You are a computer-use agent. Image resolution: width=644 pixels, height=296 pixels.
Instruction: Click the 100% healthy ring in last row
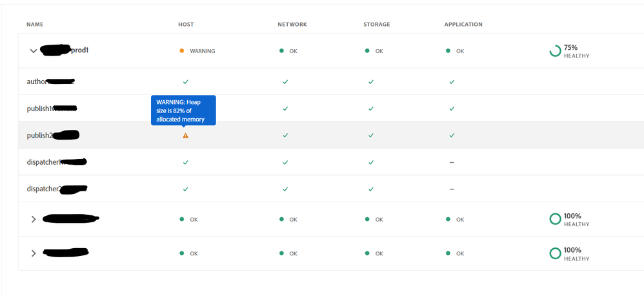[555, 253]
